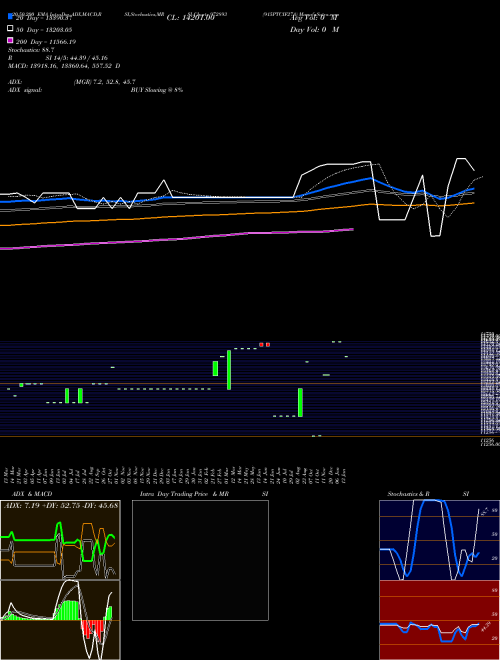Click the blue 20 Day legend swatch
Screen dimensions: 500x660
(10, 17)
